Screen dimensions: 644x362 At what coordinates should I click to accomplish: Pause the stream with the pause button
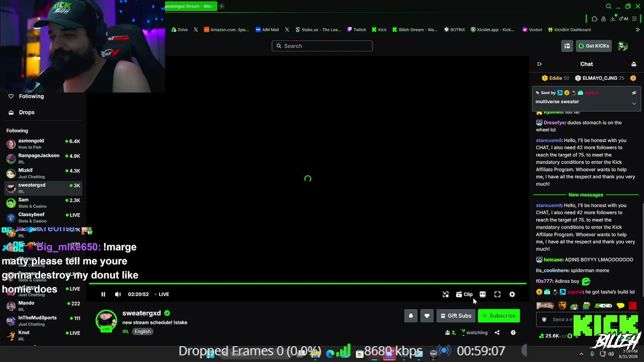tap(103, 294)
